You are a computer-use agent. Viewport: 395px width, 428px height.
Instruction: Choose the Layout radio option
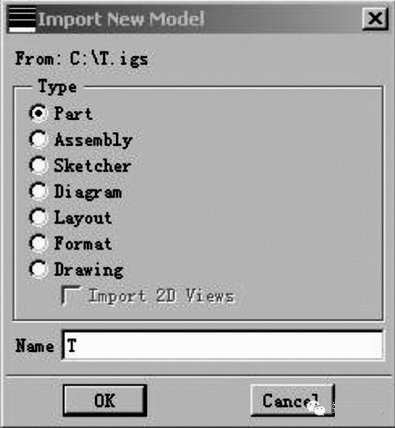tap(38, 217)
